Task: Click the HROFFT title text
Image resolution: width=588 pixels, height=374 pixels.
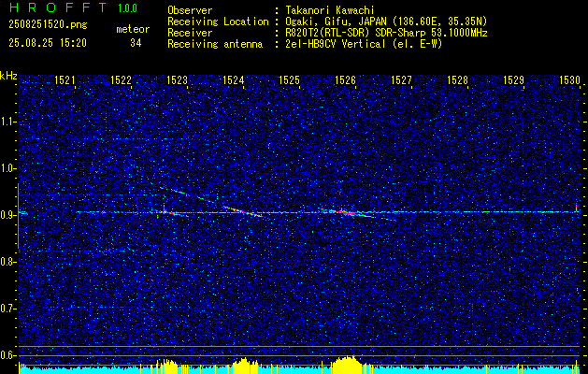Action: (x=58, y=7)
